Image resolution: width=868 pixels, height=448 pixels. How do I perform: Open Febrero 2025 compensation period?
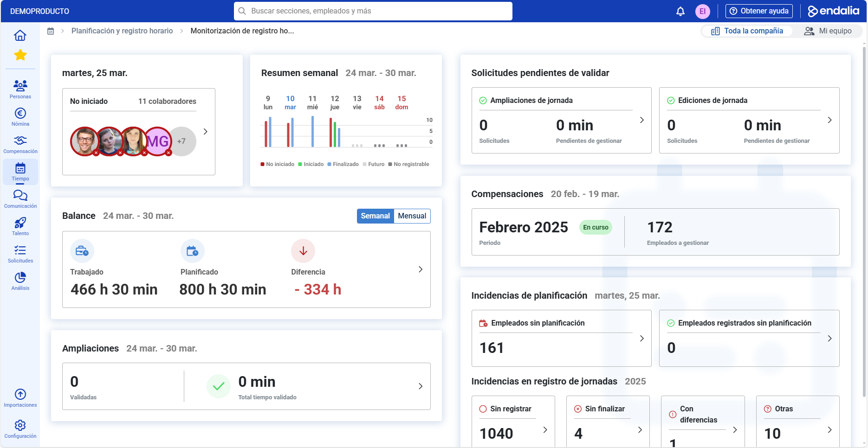524,227
